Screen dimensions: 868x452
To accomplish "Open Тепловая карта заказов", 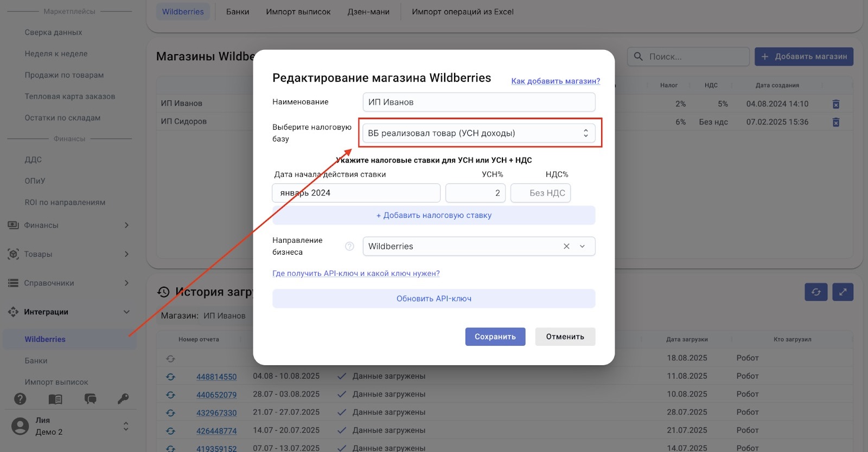I will 70,96.
